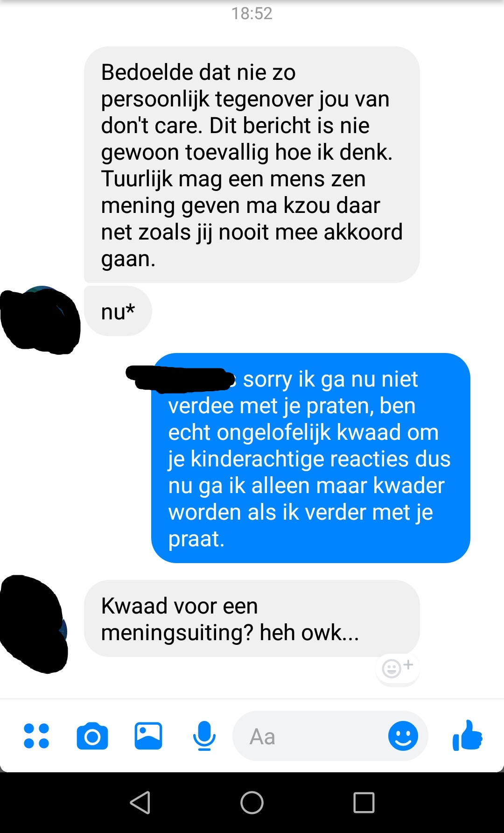The height and width of the screenshot is (833, 504).
Task: Open the photo gallery picker
Action: coord(148,736)
